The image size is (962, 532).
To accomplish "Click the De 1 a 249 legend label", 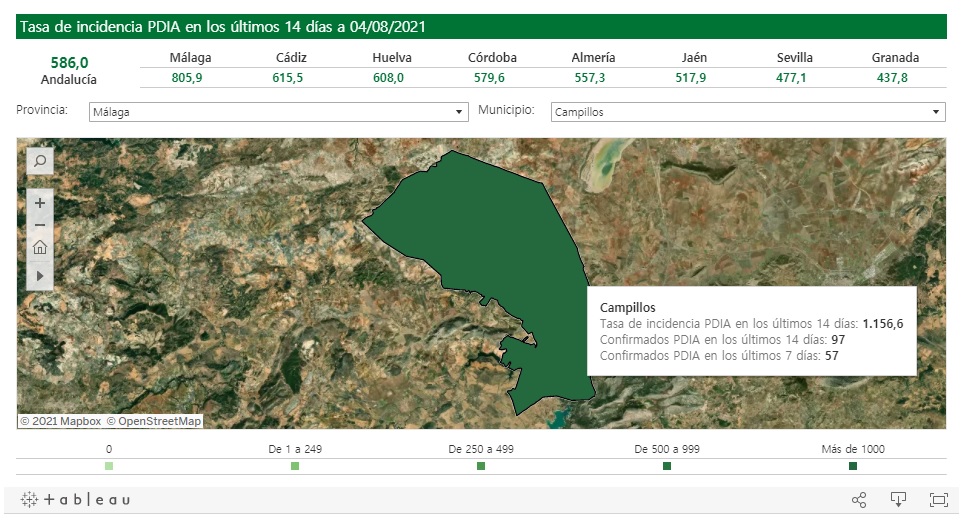I will coord(295,449).
